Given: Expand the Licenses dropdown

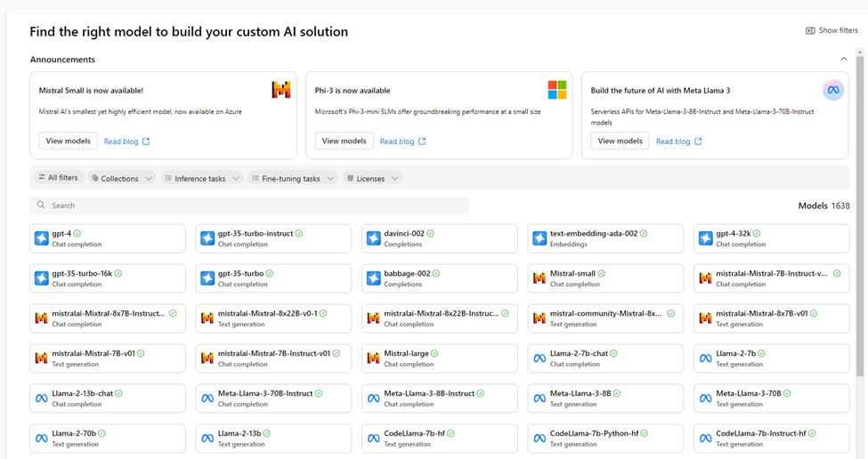Looking at the screenshot, I should click(x=372, y=178).
